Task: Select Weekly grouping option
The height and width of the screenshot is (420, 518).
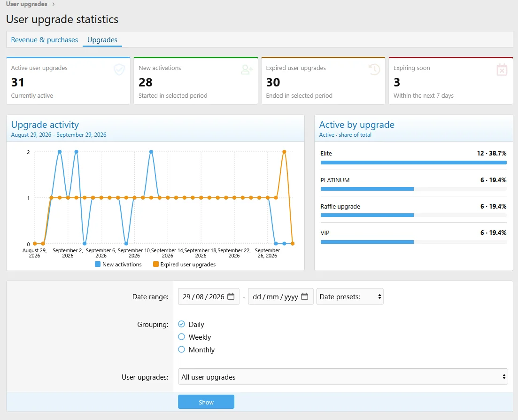Action: click(181, 337)
